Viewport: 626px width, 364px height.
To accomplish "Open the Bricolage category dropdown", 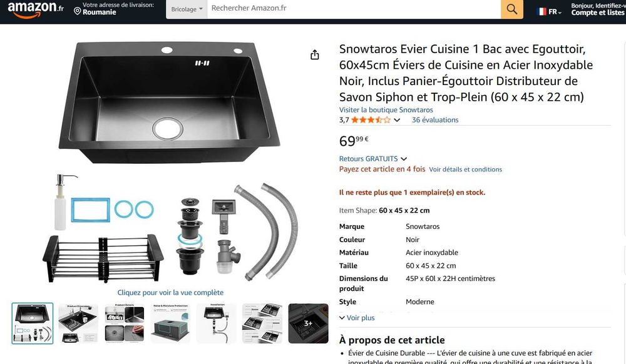I will 187,9.
